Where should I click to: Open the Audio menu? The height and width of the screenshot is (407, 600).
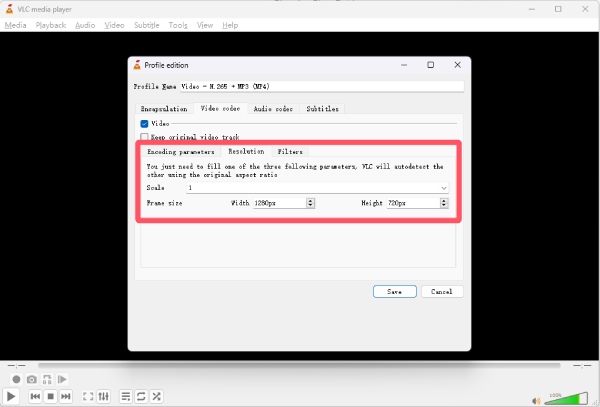(85, 25)
